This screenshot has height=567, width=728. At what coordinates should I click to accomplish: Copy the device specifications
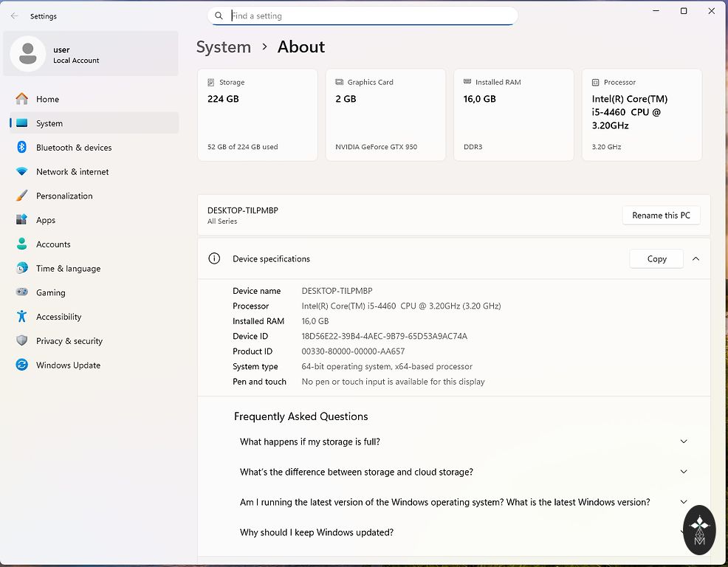(656, 259)
